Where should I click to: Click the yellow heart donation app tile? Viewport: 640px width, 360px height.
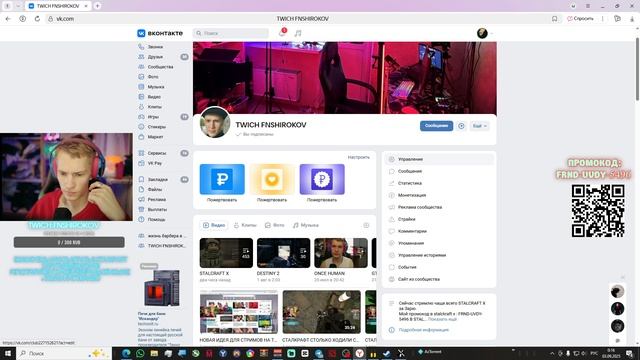point(272,179)
